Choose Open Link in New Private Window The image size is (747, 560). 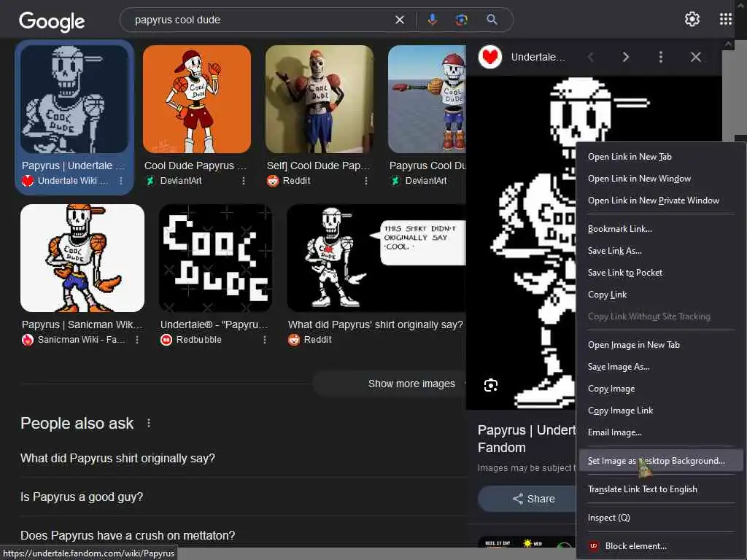click(660, 201)
